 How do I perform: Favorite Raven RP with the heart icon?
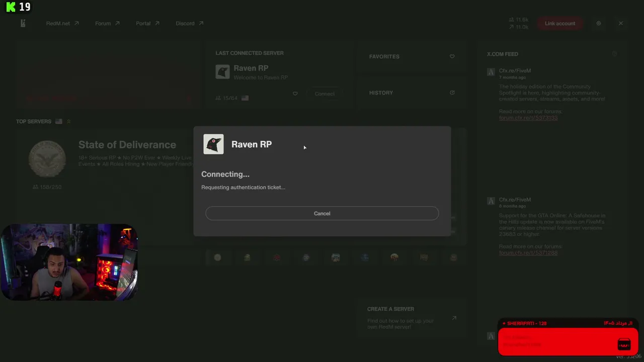pyautogui.click(x=295, y=94)
